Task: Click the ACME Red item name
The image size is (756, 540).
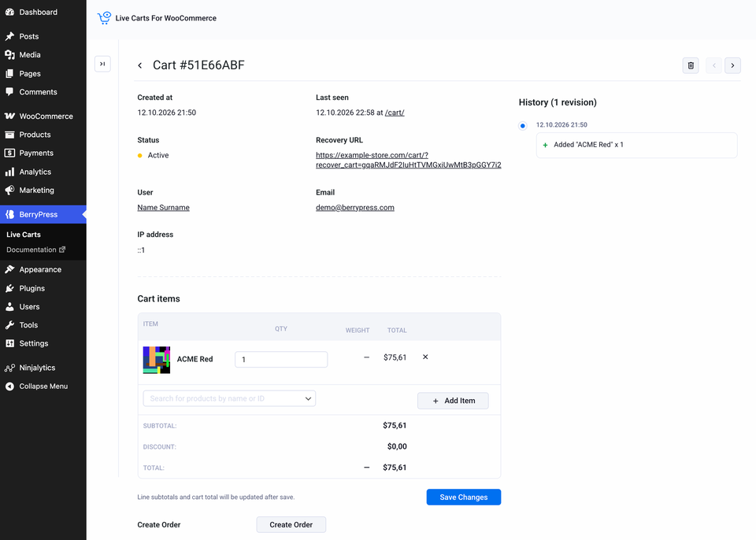Action: point(195,359)
